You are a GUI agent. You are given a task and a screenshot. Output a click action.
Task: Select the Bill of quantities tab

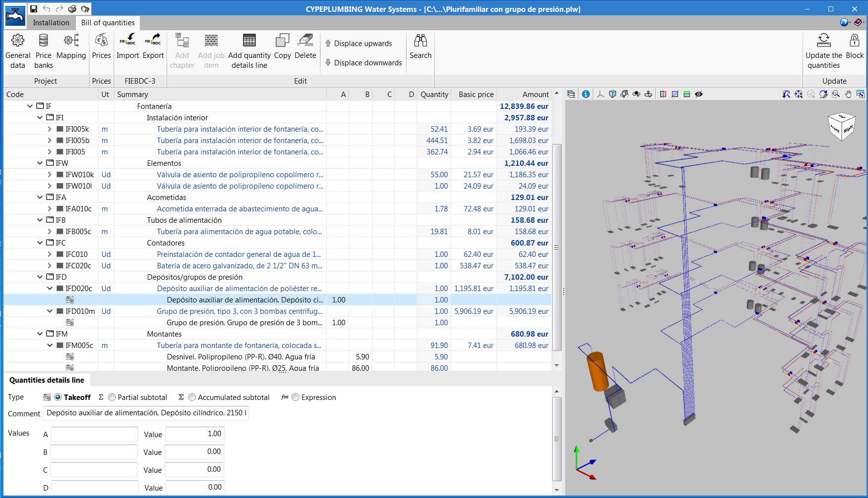108,22
